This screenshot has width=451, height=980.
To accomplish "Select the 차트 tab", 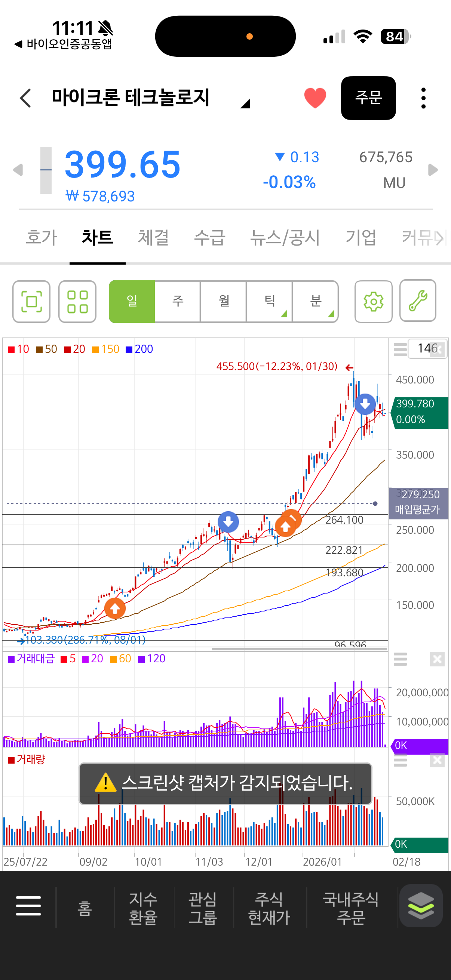I will pyautogui.click(x=98, y=237).
